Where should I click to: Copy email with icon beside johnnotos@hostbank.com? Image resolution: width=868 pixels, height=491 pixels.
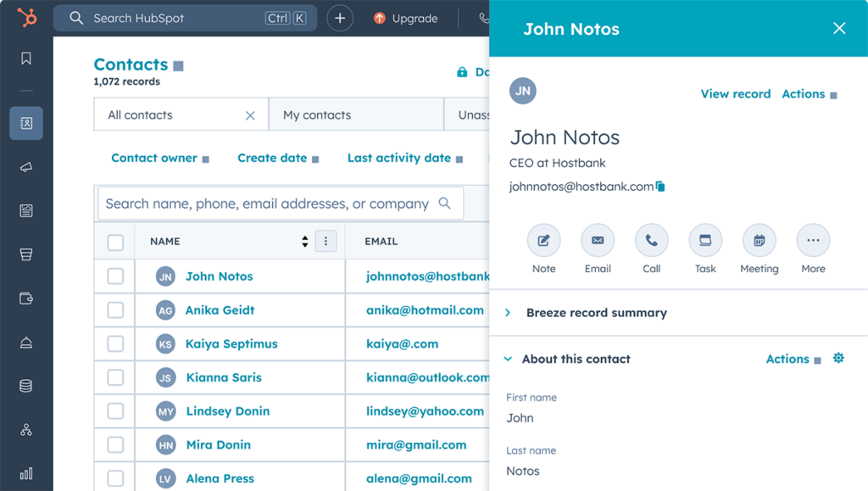(660, 187)
